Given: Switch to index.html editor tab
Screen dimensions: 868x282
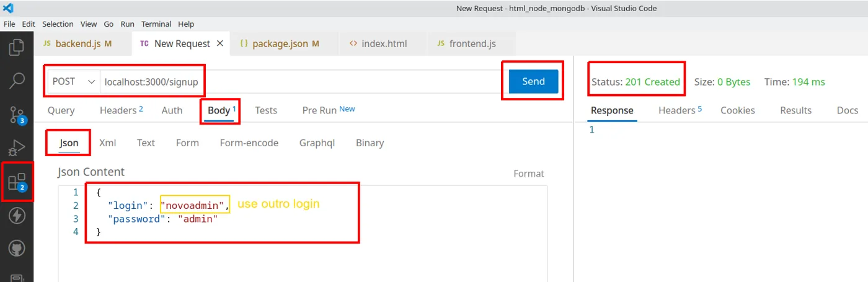Looking at the screenshot, I should click(x=383, y=43).
